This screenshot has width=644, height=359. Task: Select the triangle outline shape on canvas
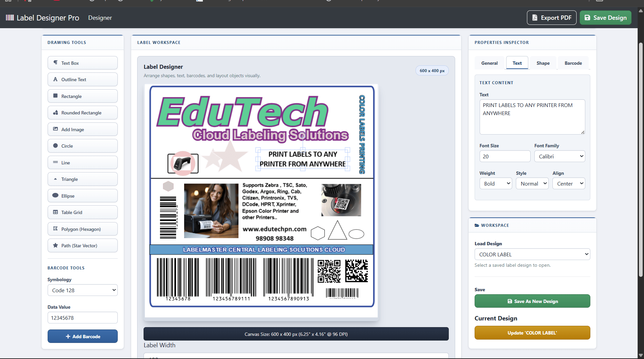tap(337, 230)
